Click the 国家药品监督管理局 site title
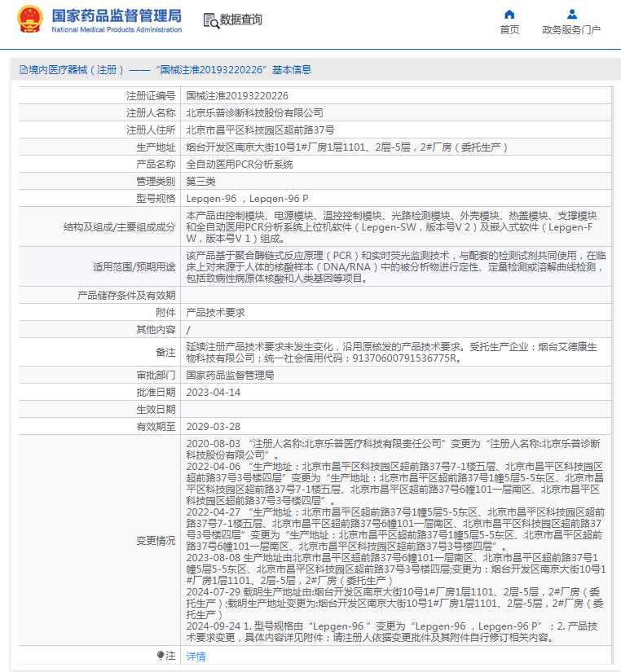This screenshot has height=672, width=621. click(117, 15)
